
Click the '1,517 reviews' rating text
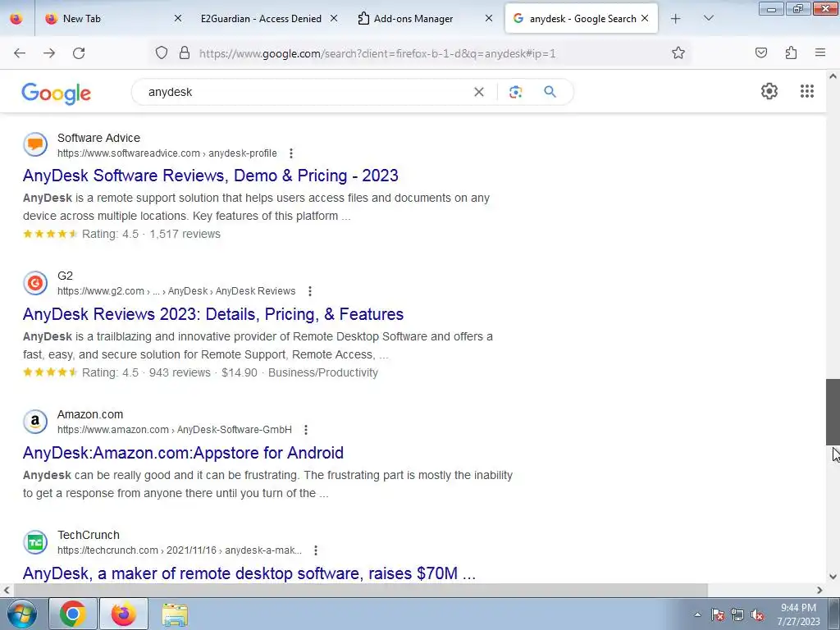pos(185,234)
